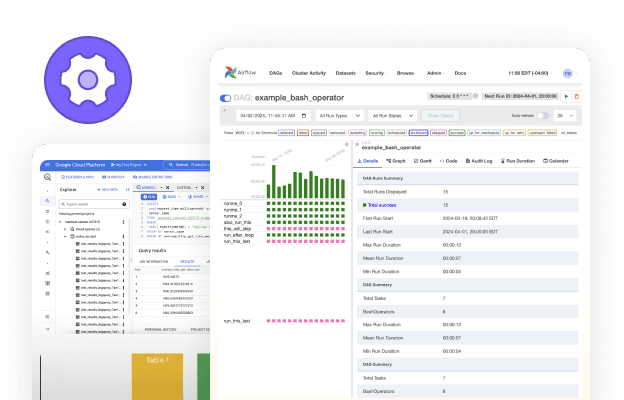Click the base date input field
Viewport: 624px width, 400px height.
coord(267,115)
